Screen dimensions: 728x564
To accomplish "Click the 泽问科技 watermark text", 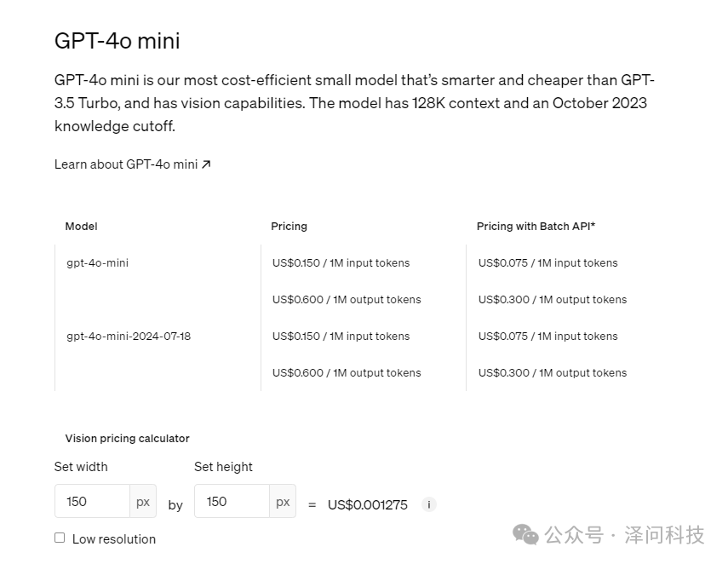I will click(665, 535).
